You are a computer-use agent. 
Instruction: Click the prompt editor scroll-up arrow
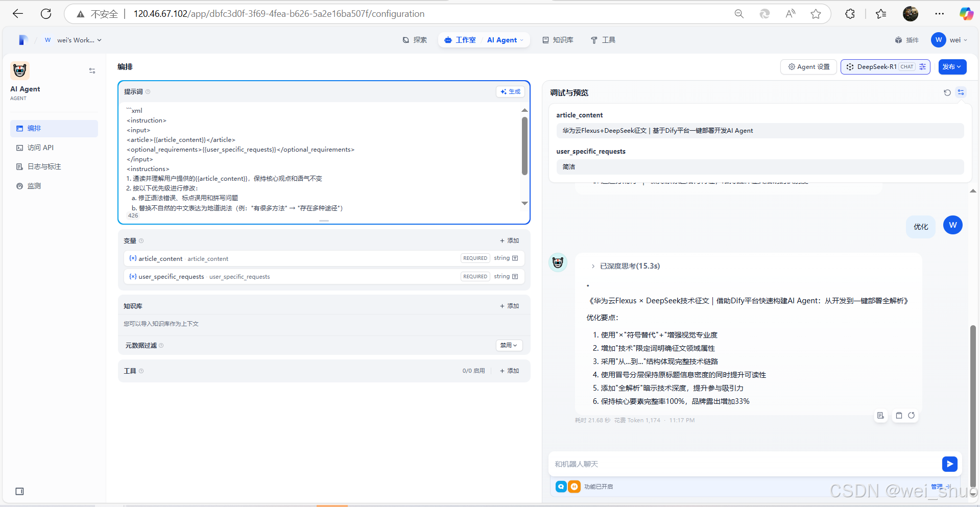pyautogui.click(x=524, y=110)
